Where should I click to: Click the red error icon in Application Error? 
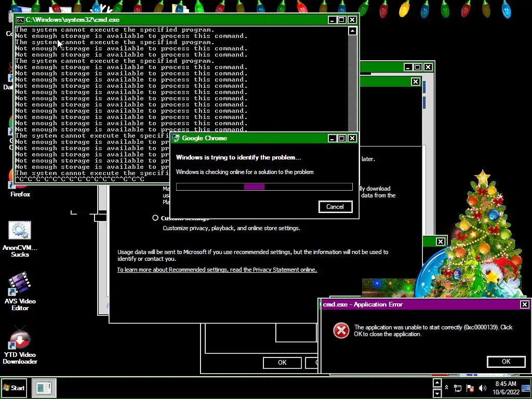tap(341, 330)
